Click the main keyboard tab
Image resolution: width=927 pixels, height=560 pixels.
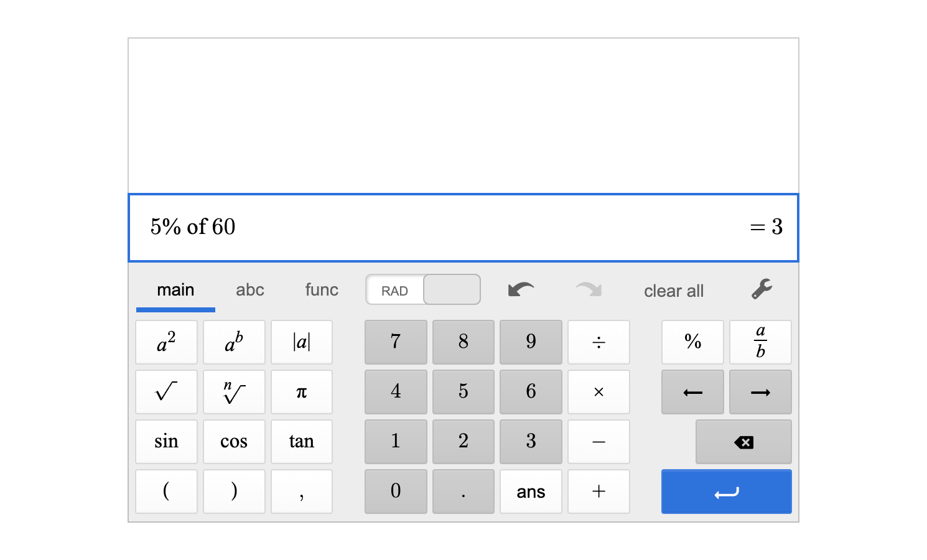[x=175, y=289]
